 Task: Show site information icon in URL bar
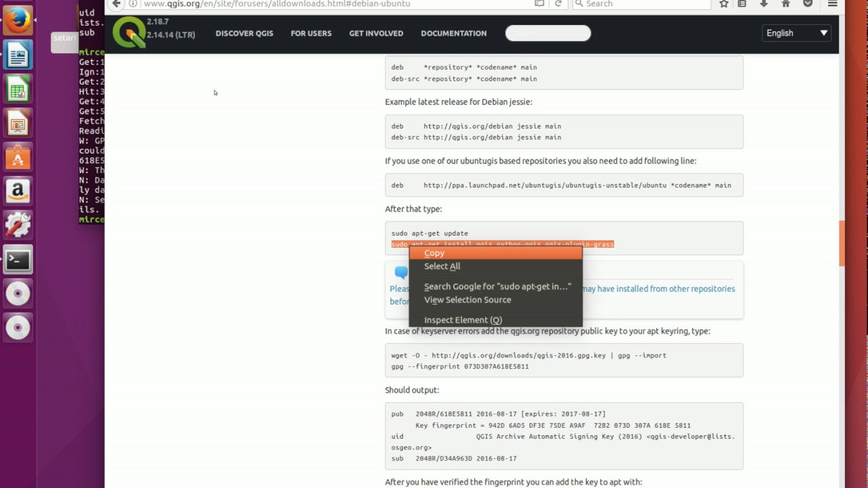[x=133, y=4]
